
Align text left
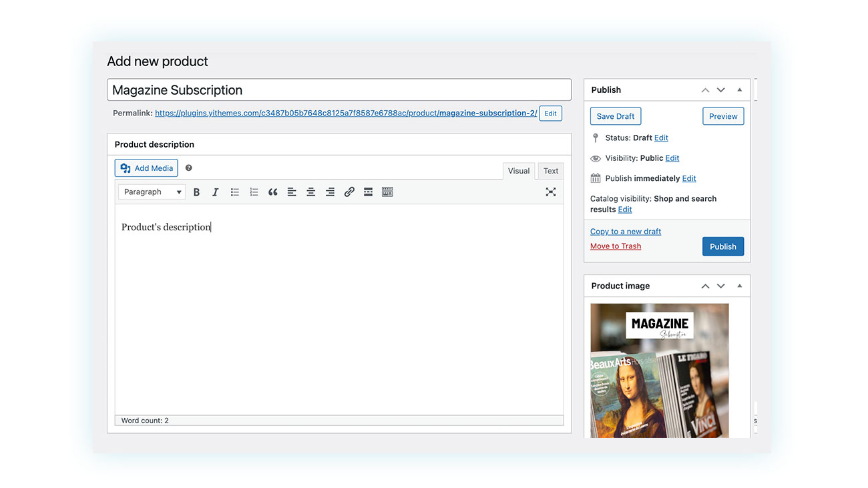[292, 192]
